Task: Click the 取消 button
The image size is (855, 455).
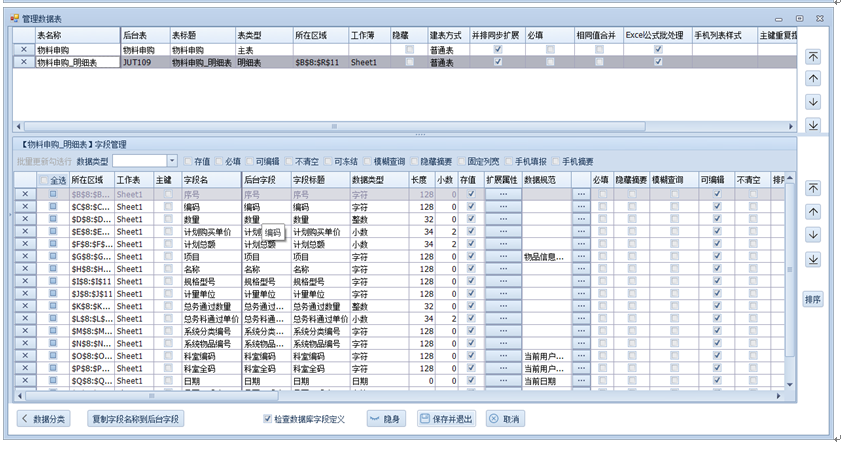Action: click(x=505, y=419)
